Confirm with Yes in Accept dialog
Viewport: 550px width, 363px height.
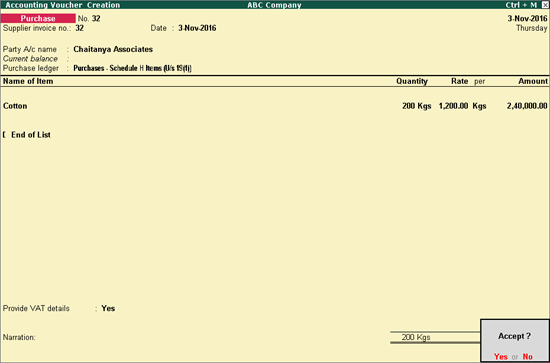click(501, 357)
